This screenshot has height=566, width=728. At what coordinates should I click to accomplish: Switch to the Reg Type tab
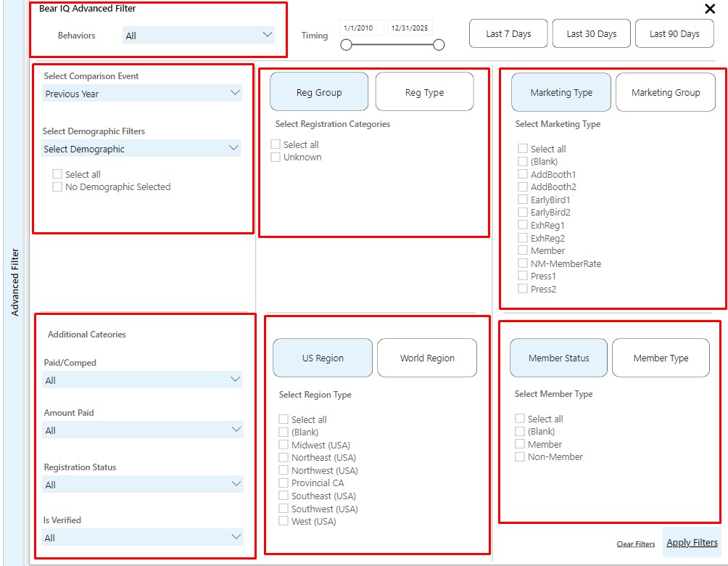tap(423, 91)
